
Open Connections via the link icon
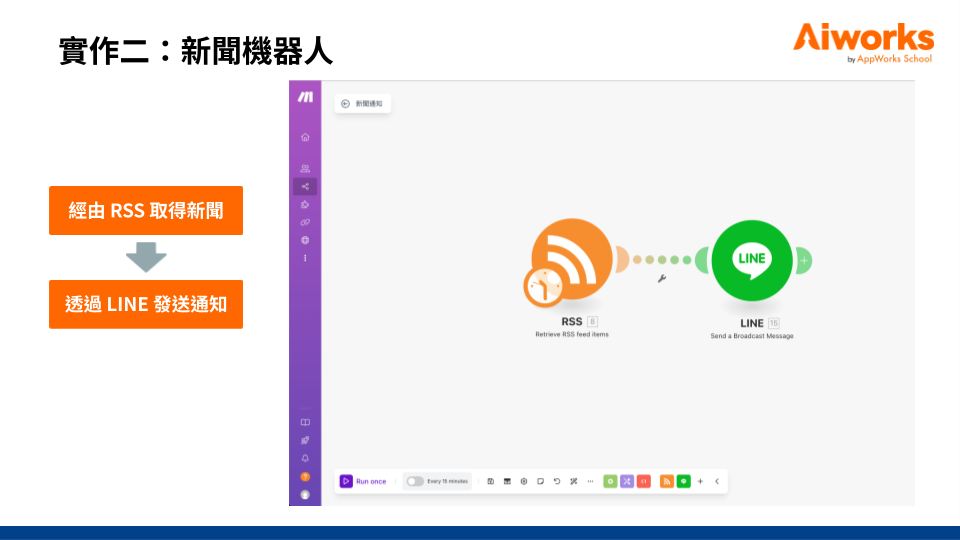[305, 222]
